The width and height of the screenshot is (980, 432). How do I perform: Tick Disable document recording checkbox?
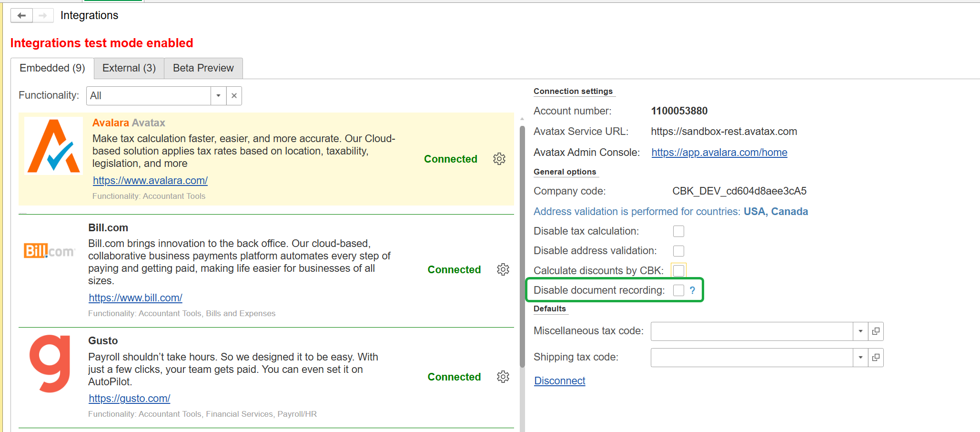pyautogui.click(x=678, y=290)
